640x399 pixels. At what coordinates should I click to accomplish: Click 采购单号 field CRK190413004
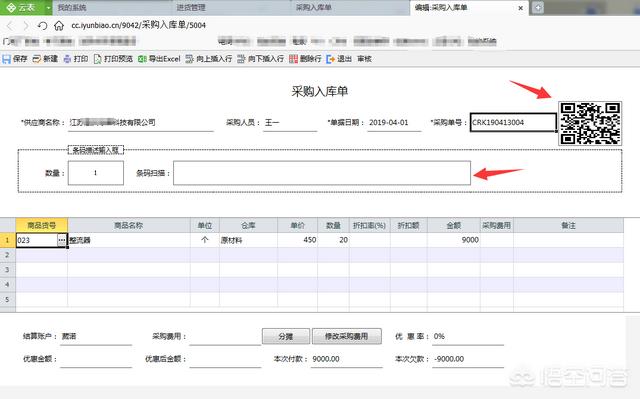click(x=513, y=122)
